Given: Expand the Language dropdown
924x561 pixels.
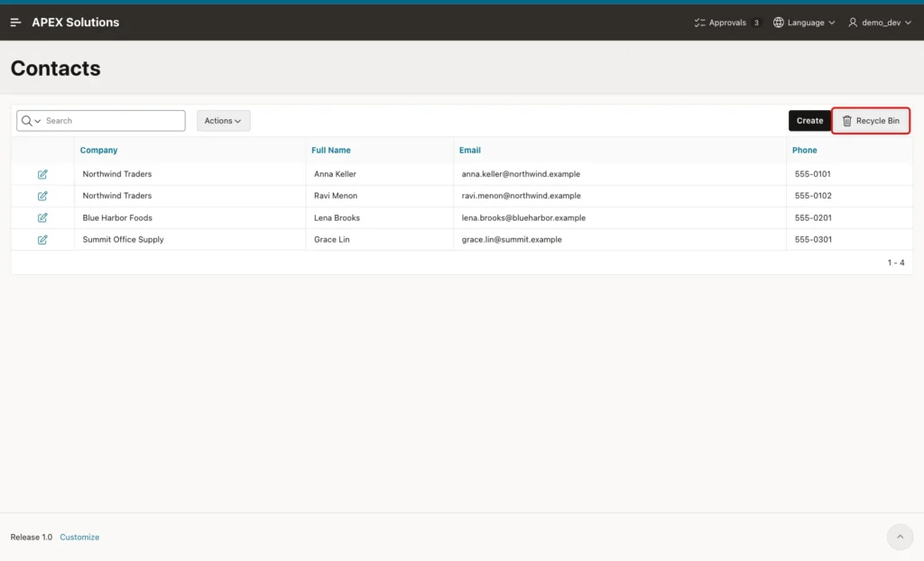Looking at the screenshot, I should point(804,23).
